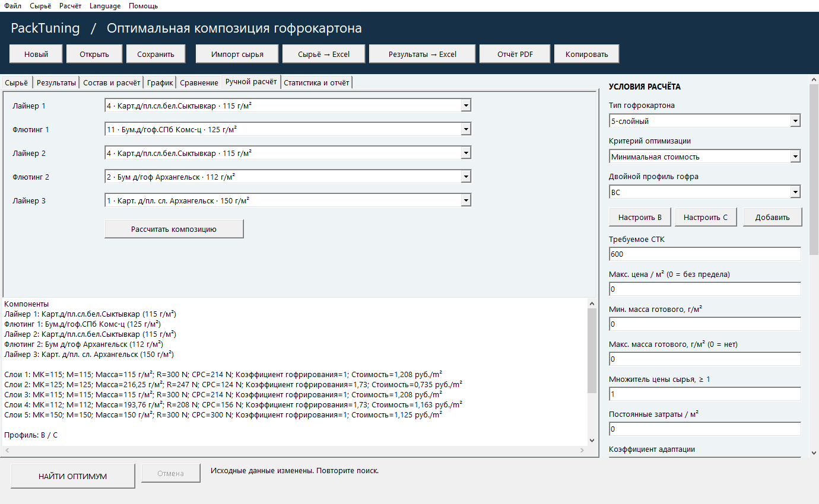The image size is (819, 504).
Task: Open the Флютинг 2 combo box
Action: click(288, 177)
